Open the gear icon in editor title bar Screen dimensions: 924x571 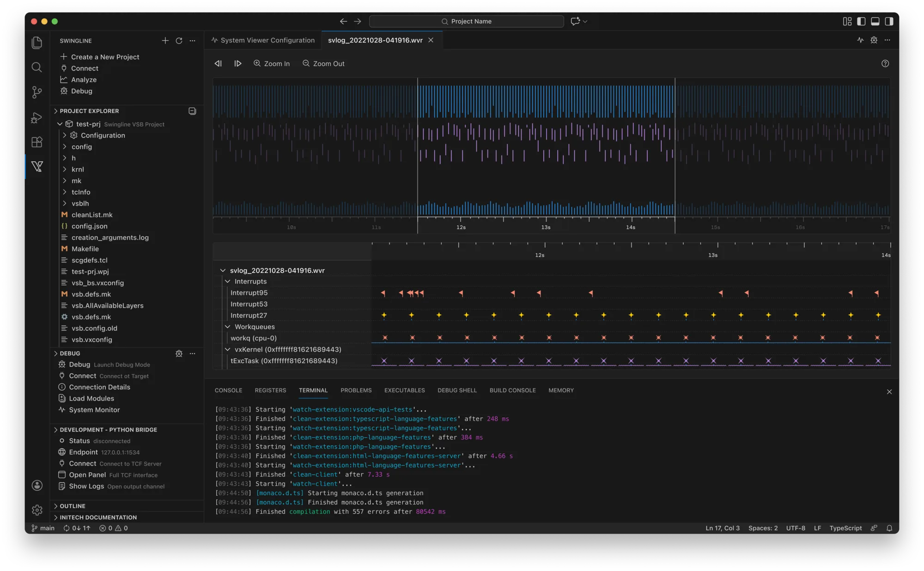(x=874, y=40)
